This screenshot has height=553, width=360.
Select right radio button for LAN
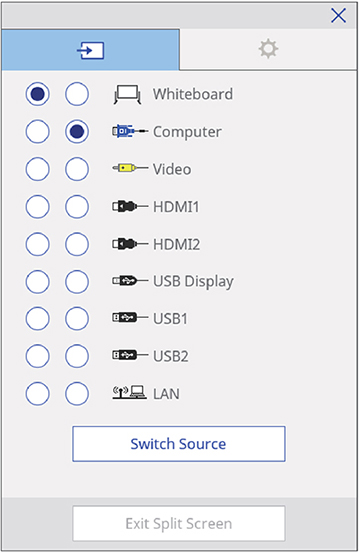(77, 394)
